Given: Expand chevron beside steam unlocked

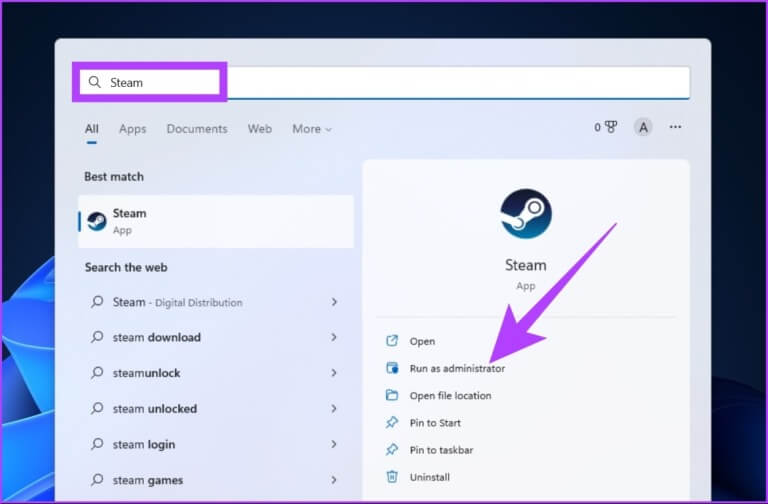Looking at the screenshot, I should pos(334,408).
